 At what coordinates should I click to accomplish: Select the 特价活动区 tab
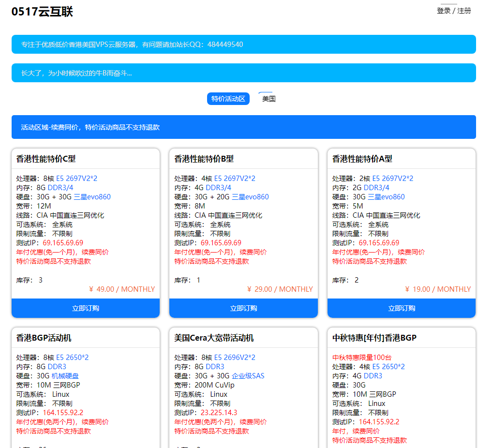click(228, 99)
